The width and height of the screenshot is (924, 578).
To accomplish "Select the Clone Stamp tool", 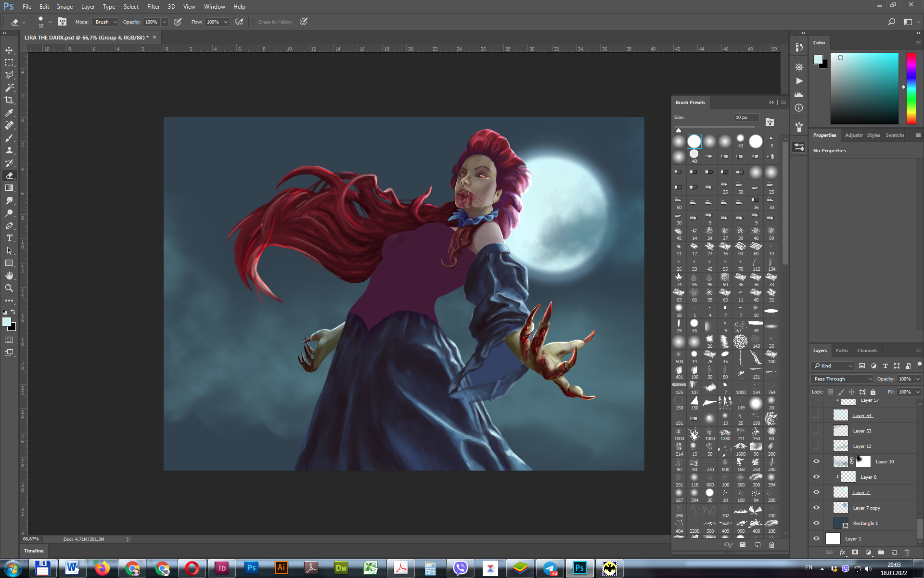I will pyautogui.click(x=9, y=150).
